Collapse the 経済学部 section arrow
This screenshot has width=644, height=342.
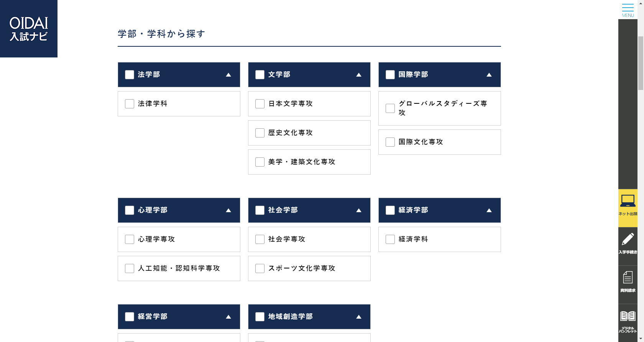[x=489, y=210]
